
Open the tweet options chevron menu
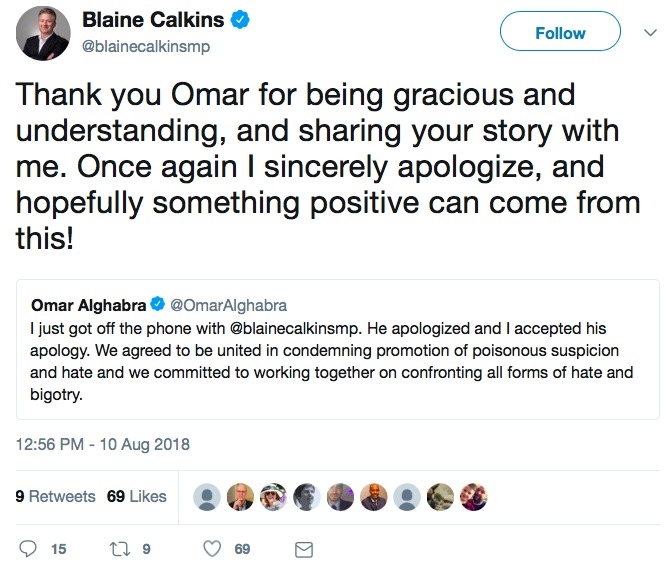[650, 33]
